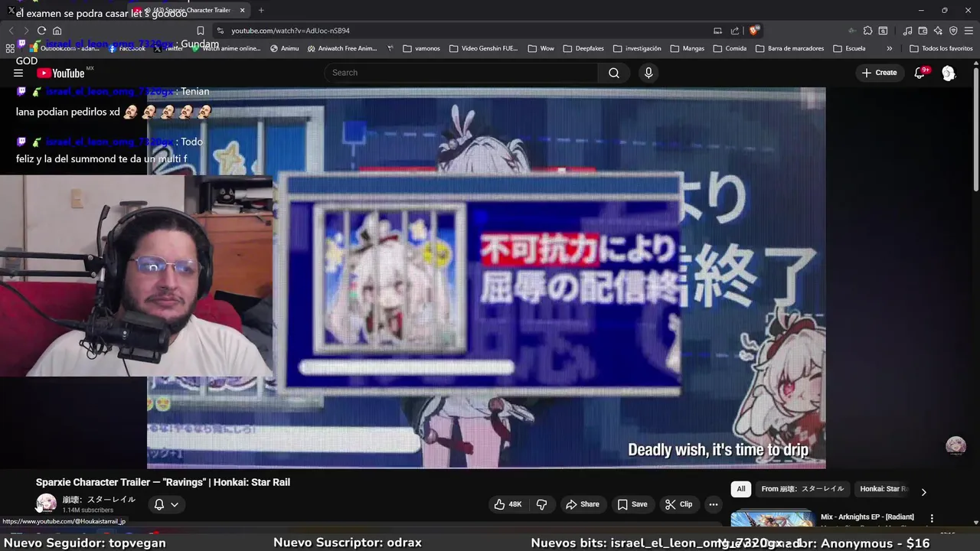Open the YouTube account avatar menu
The width and height of the screenshot is (980, 551).
pyautogui.click(x=949, y=73)
